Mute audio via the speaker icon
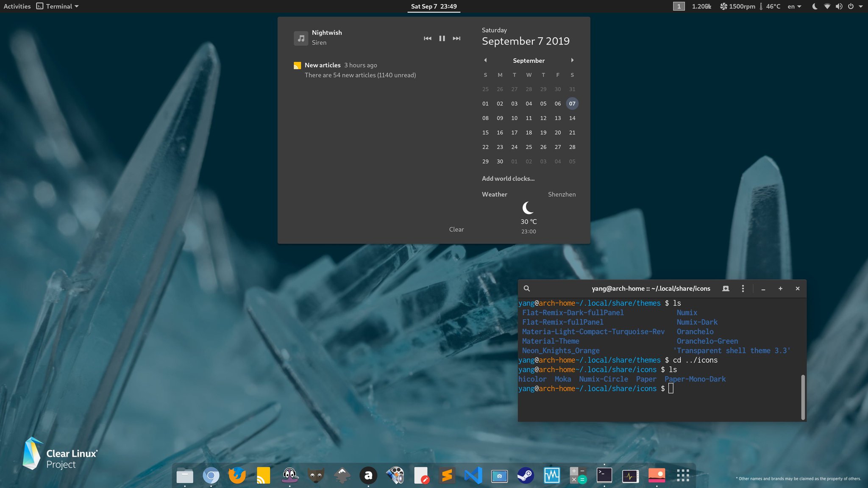868x488 pixels. 839,6
